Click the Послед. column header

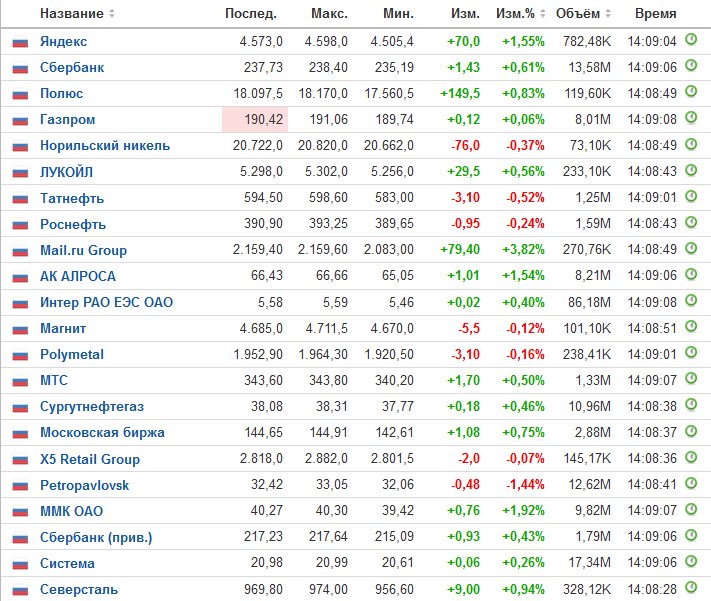(x=251, y=14)
